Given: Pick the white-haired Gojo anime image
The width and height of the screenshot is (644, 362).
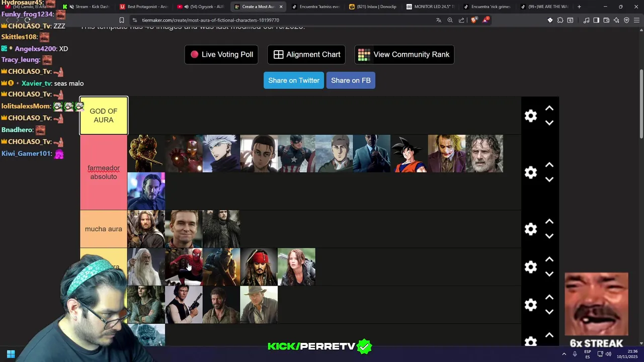Looking at the screenshot, I should tap(221, 153).
